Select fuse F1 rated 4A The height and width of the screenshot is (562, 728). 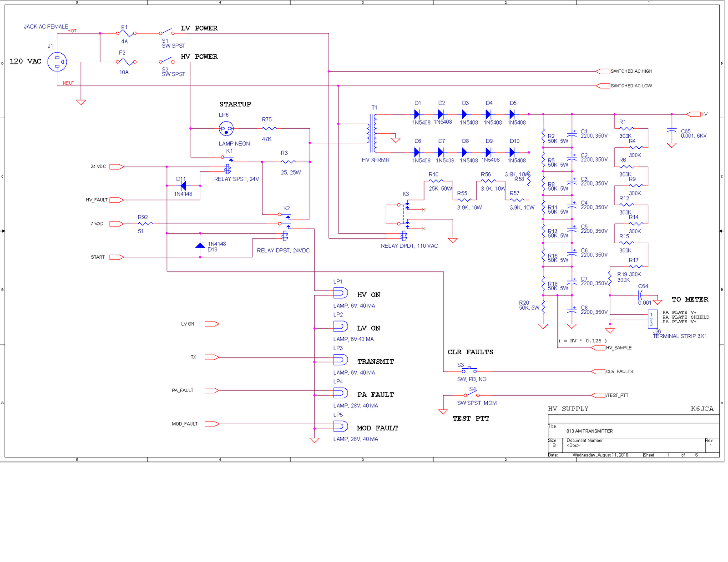(126, 33)
